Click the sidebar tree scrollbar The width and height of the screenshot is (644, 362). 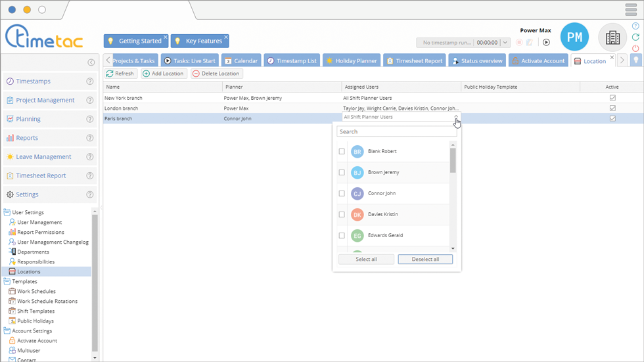pos(95,283)
